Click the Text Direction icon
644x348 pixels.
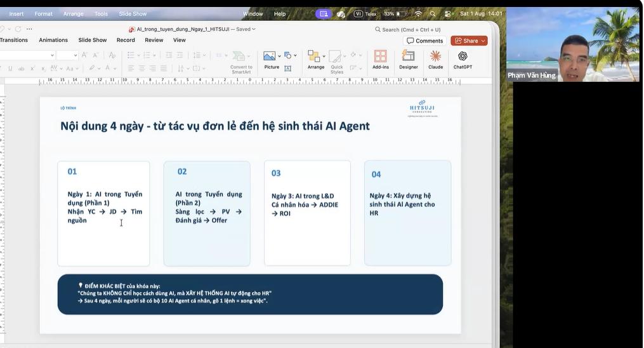[x=182, y=69]
